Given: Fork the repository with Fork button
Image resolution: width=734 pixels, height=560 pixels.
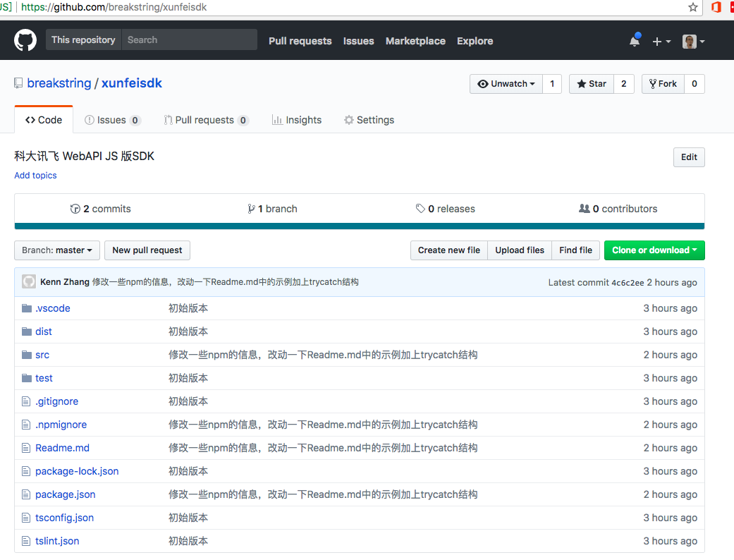Looking at the screenshot, I should tap(663, 84).
